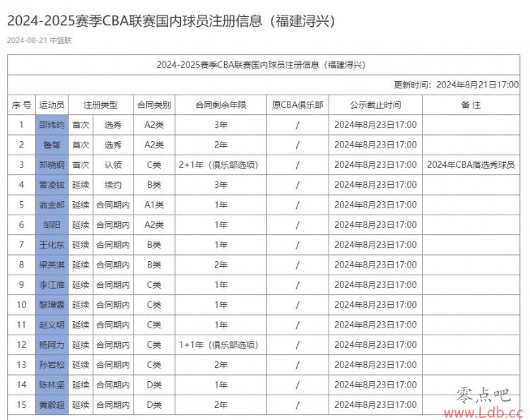Click player name 杨阿力
The height and width of the screenshot is (420, 530).
tap(52, 344)
